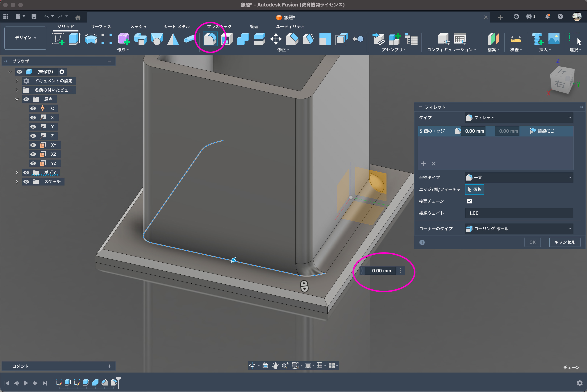Click the 接線ウェイト value field
The height and width of the screenshot is (392, 587).
pyautogui.click(x=519, y=213)
